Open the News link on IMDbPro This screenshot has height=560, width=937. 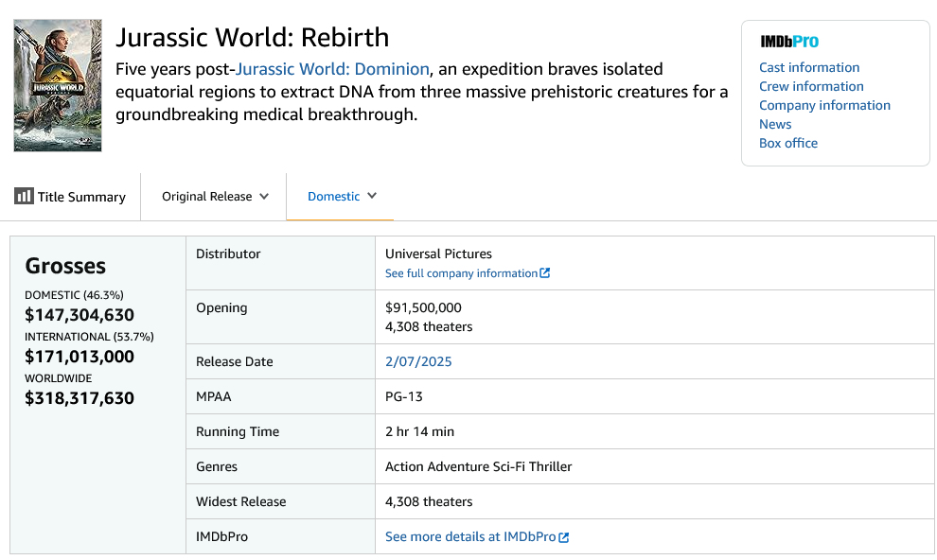(775, 124)
